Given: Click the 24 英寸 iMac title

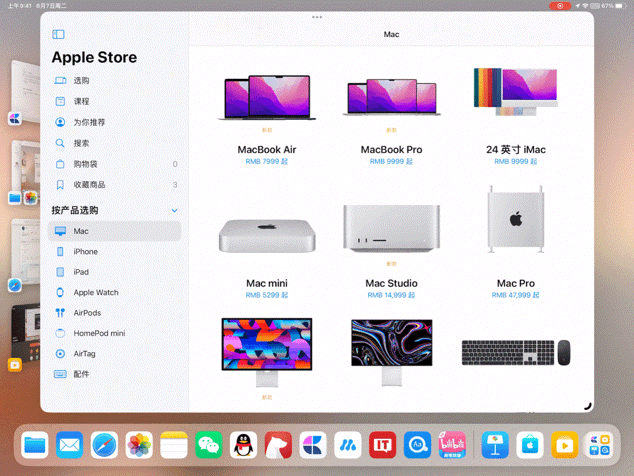Looking at the screenshot, I should pos(516,150).
